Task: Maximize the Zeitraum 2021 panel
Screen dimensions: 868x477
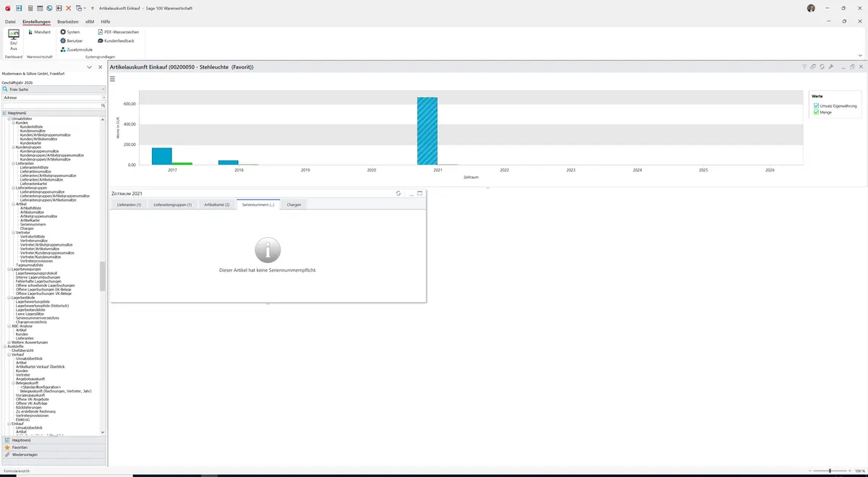Action: pos(420,193)
